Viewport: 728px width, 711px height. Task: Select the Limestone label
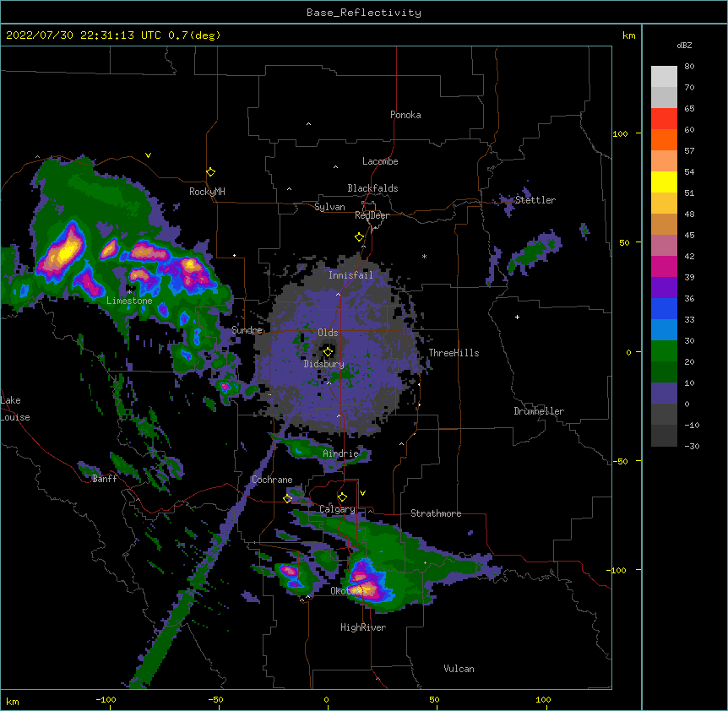pyautogui.click(x=129, y=301)
